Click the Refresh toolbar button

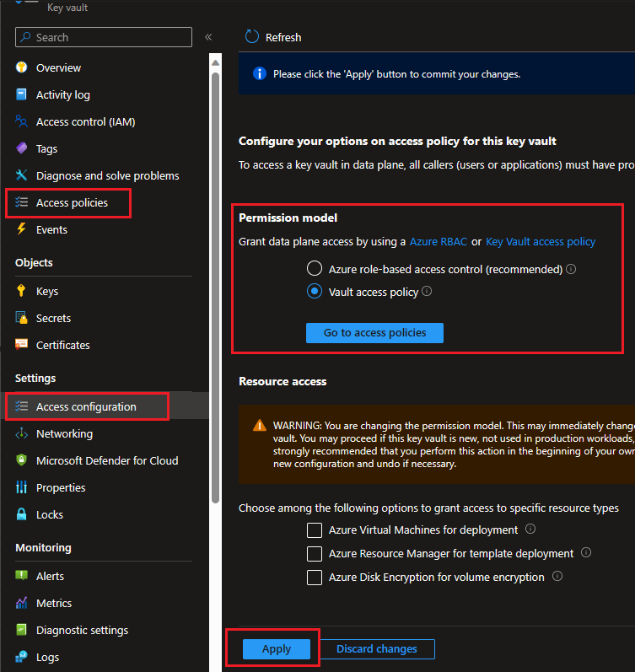273,37
